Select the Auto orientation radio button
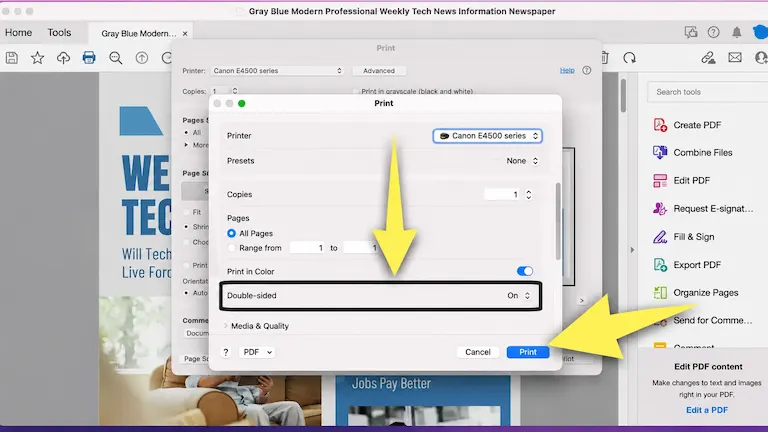The height and width of the screenshot is (432, 768). click(x=187, y=293)
